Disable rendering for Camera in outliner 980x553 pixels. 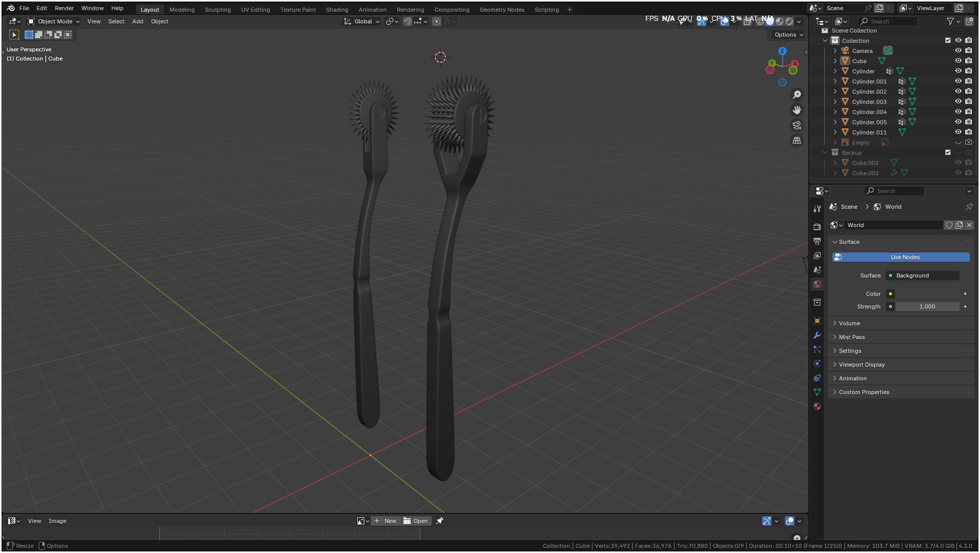[x=968, y=50]
